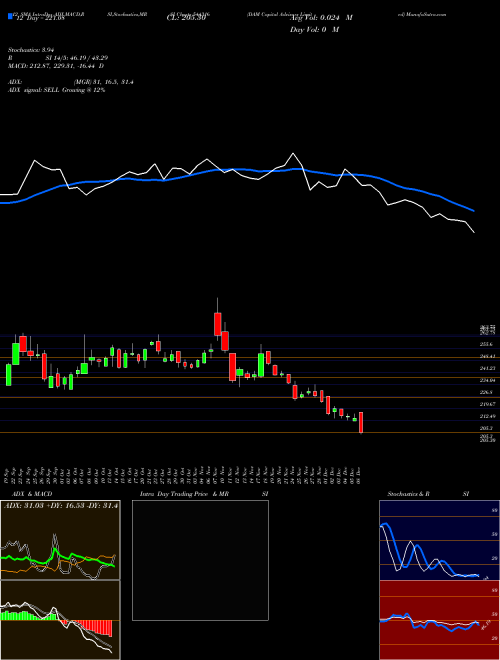Click 'ADX: 31.03 +DY: 16.53 -DY: 31.4' header

pyautogui.click(x=61, y=505)
